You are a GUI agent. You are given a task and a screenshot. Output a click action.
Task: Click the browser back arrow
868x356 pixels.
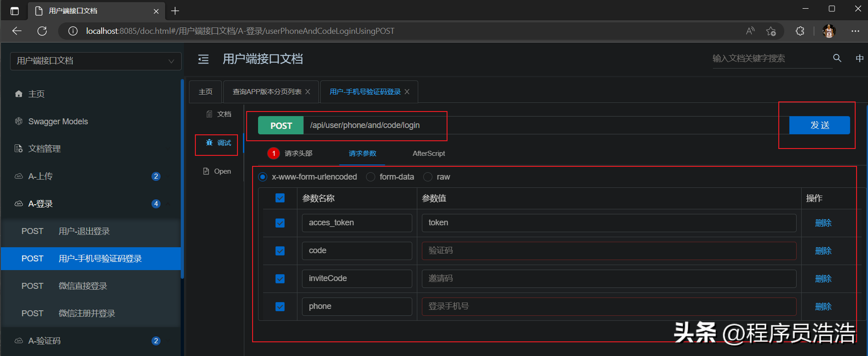click(17, 31)
